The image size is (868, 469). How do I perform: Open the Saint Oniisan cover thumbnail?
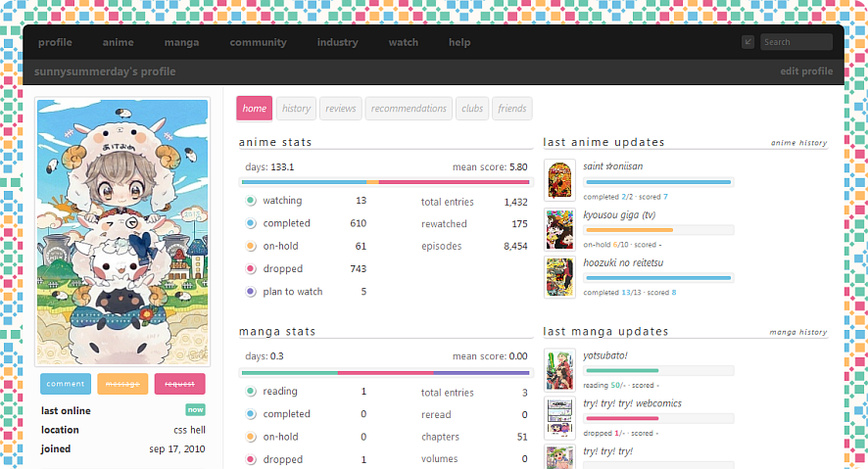559,181
